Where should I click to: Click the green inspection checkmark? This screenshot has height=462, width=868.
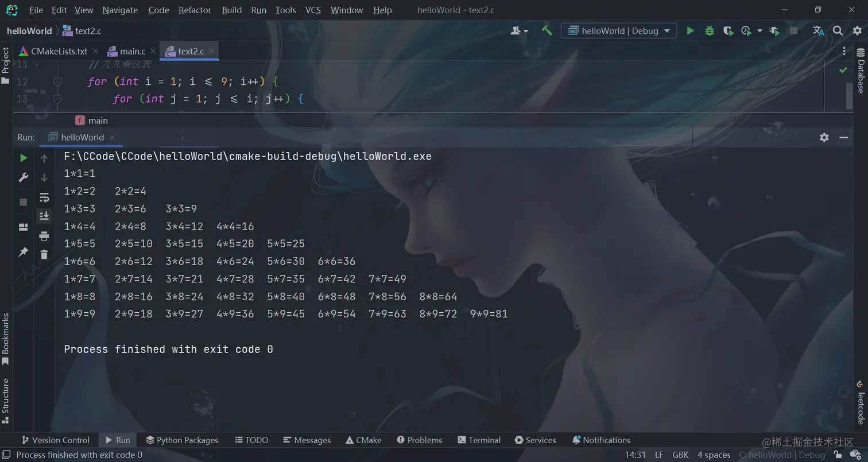pos(843,70)
